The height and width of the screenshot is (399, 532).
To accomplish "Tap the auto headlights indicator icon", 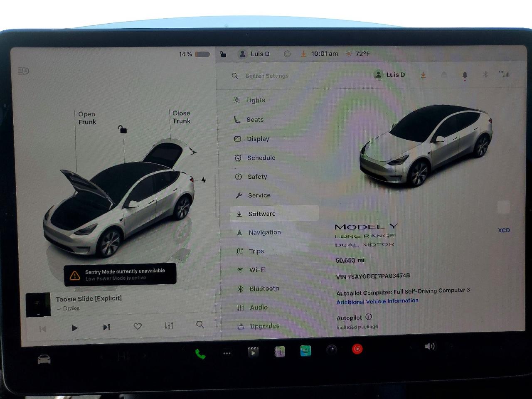I will coord(24,71).
